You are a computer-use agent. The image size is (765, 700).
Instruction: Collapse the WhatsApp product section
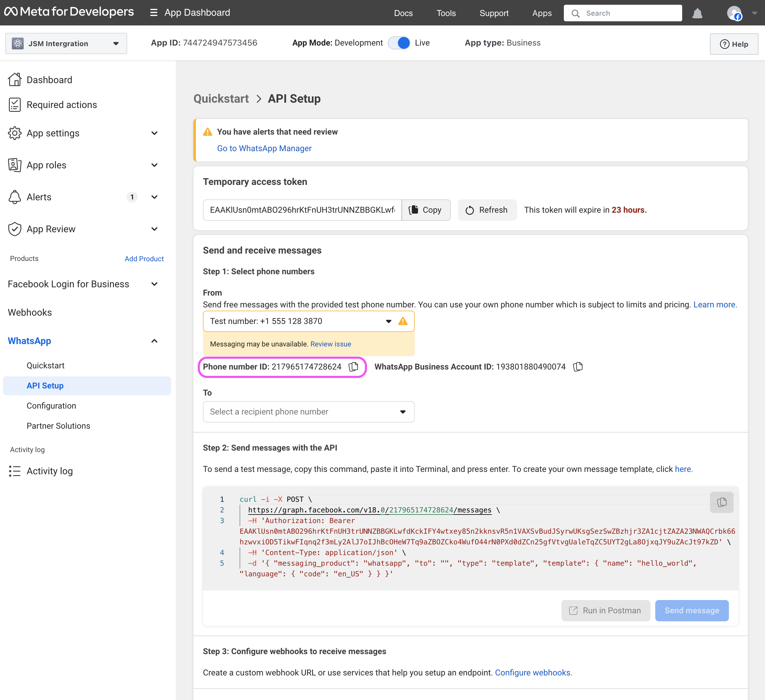[x=154, y=341]
